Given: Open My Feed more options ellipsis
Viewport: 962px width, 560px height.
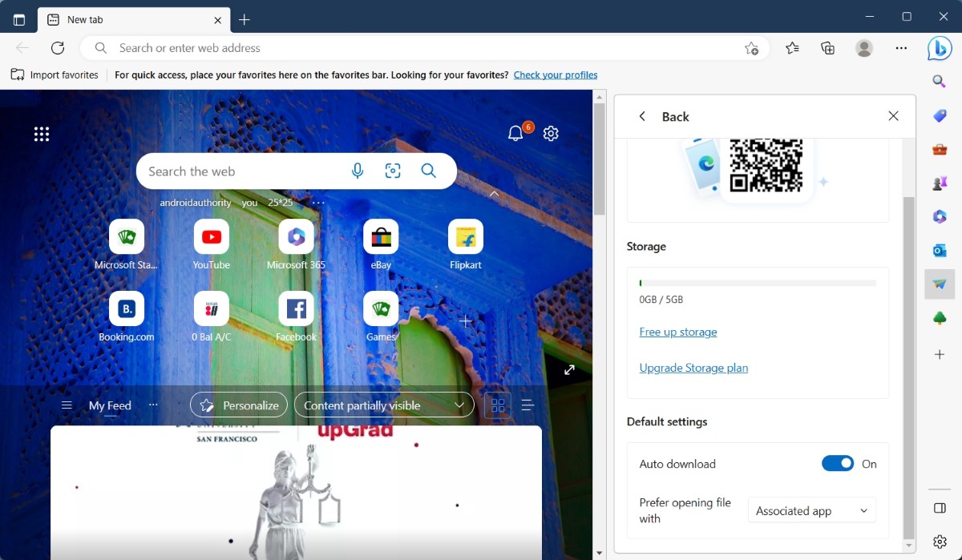Looking at the screenshot, I should point(153,405).
